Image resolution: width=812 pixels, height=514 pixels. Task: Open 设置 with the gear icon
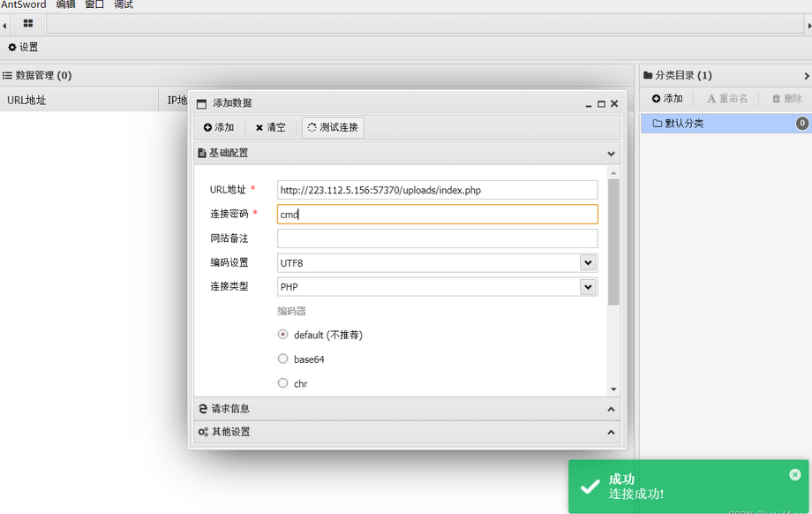click(x=23, y=47)
